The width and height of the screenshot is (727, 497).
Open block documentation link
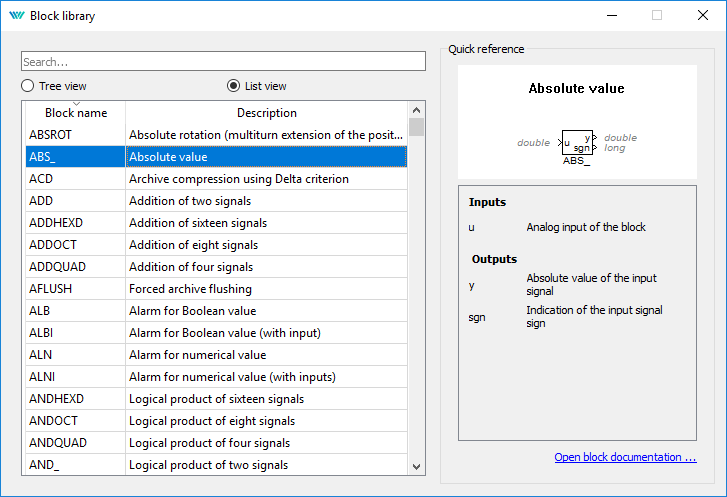click(625, 457)
